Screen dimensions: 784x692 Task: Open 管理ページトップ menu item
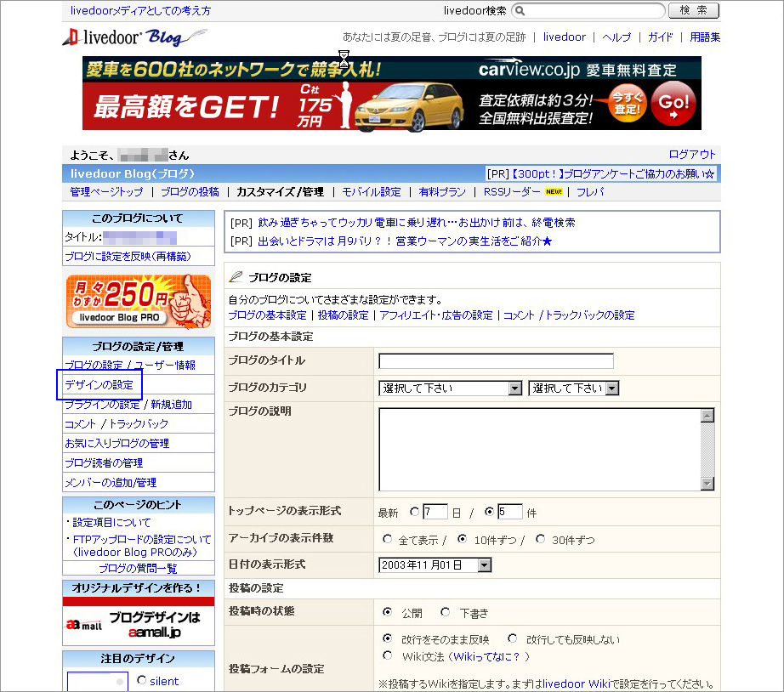click(x=106, y=192)
